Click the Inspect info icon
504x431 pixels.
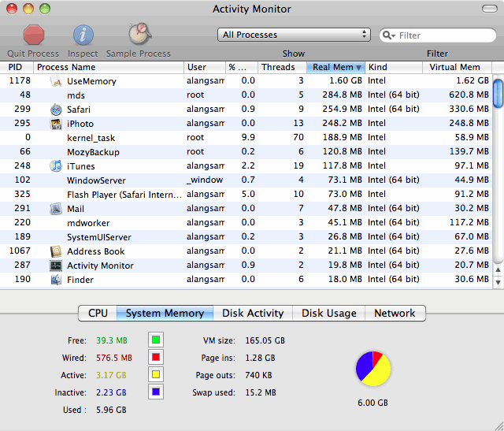point(83,35)
